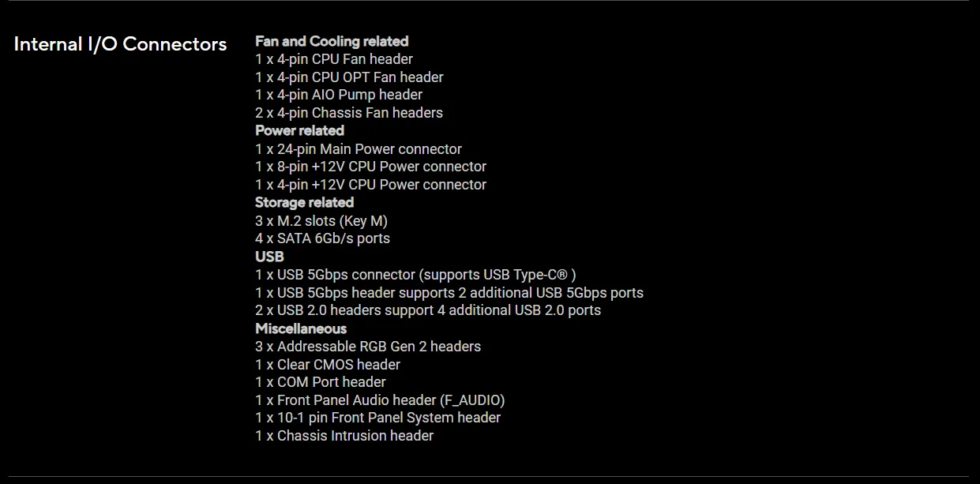The width and height of the screenshot is (980, 484).
Task: Click the 4-pin AIO Pump header entry
Action: coord(339,95)
